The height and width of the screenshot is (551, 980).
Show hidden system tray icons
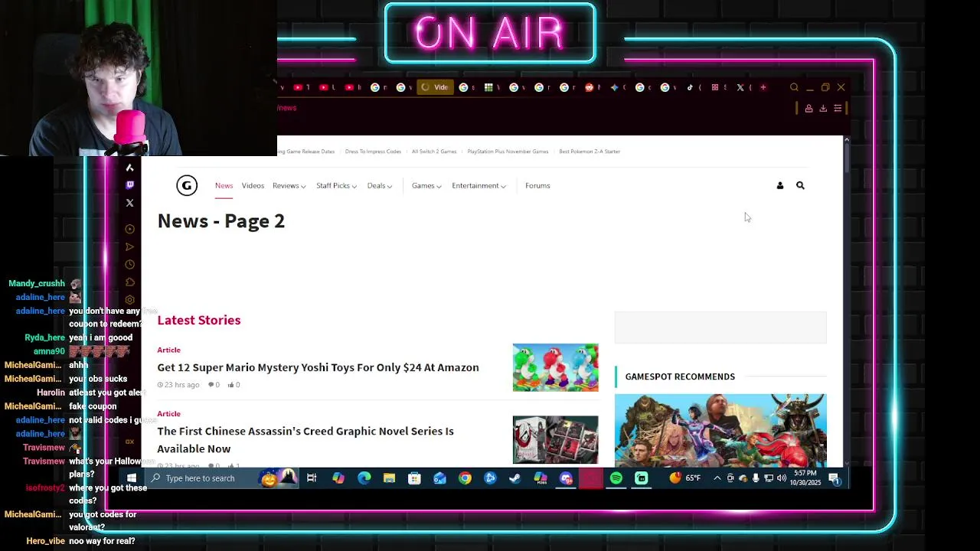click(717, 478)
